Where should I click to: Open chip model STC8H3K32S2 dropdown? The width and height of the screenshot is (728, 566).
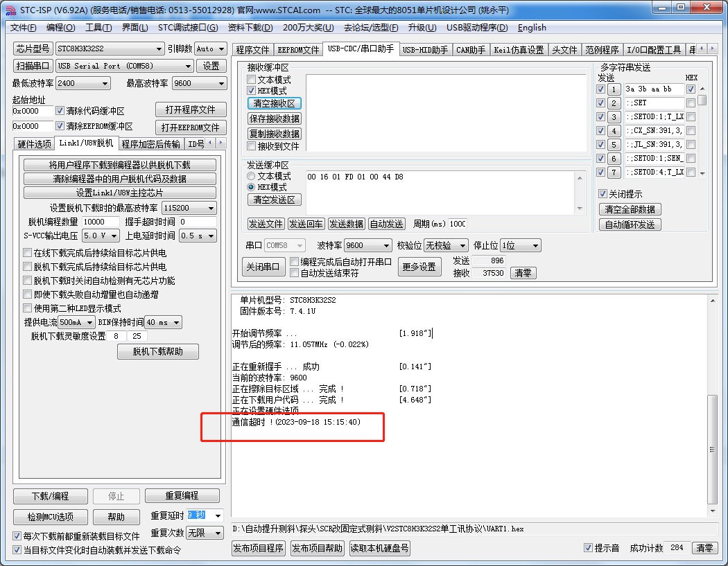click(x=110, y=48)
